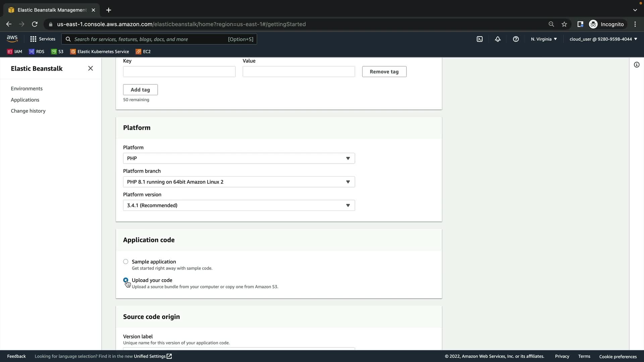The width and height of the screenshot is (644, 362).
Task: Go to Environments in sidebar
Action: (26, 88)
